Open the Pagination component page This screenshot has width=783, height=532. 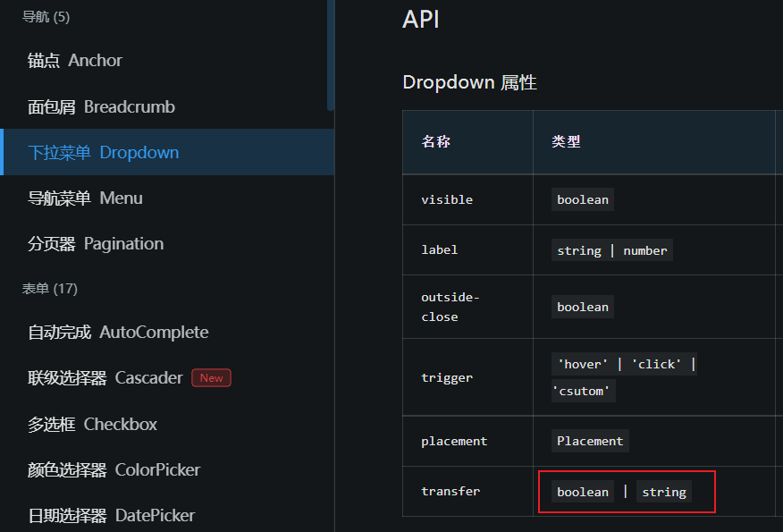94,243
